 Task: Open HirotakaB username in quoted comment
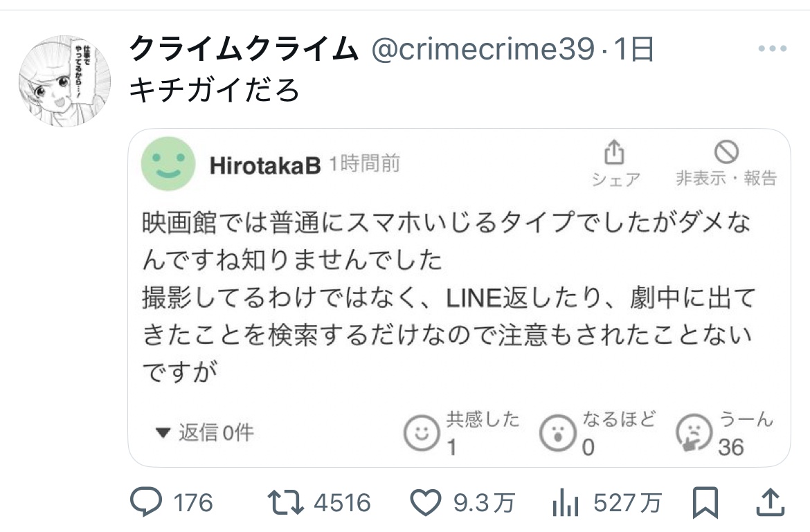(264, 165)
